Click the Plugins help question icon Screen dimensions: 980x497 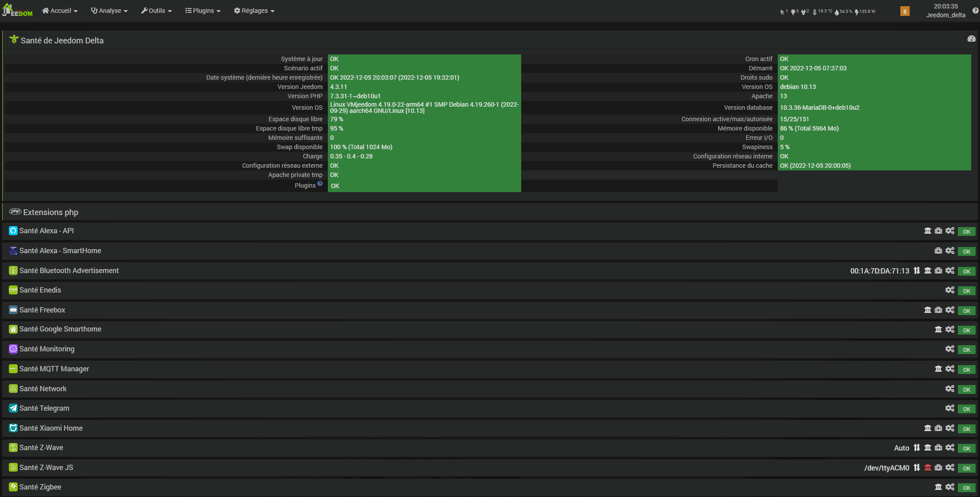(x=320, y=184)
